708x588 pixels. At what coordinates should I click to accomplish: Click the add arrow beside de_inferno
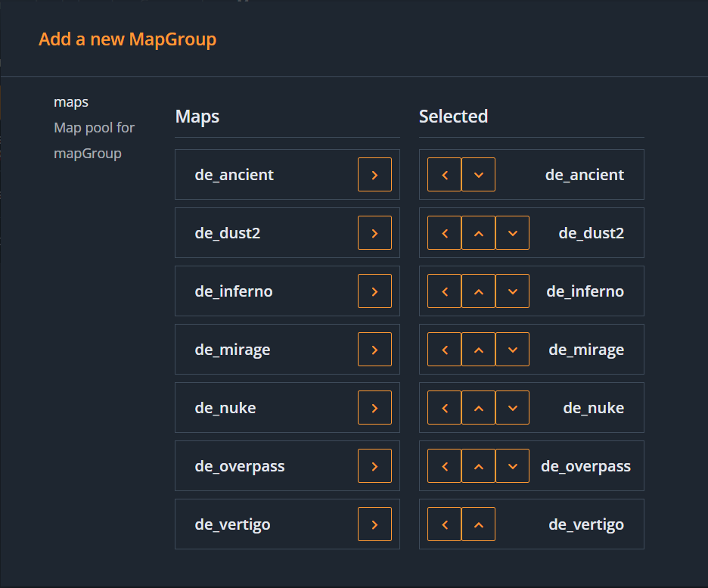pos(374,291)
